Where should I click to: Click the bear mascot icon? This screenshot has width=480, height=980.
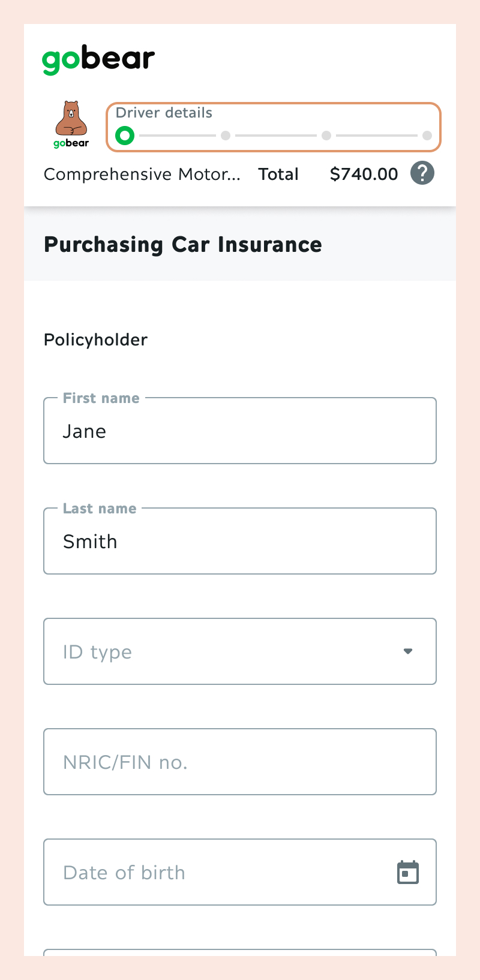(x=71, y=124)
